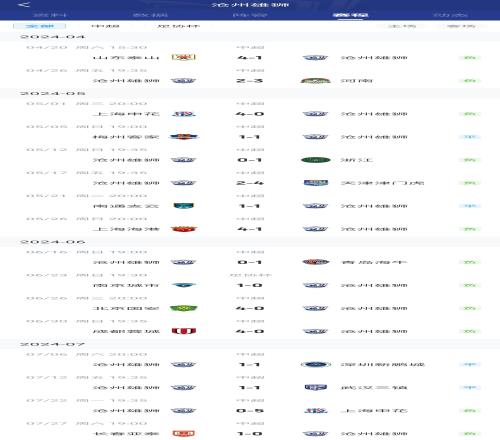Click the 深圳新鹏城 team name
500x440 pixels.
pos(382,364)
